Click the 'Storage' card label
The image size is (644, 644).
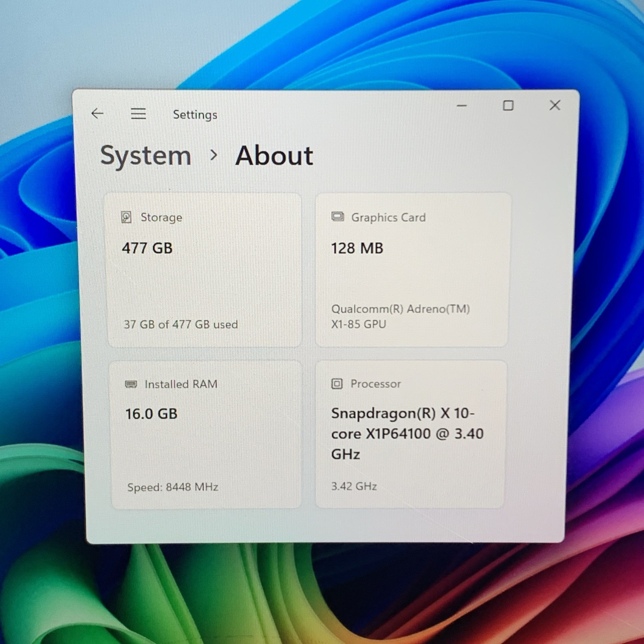point(161,217)
